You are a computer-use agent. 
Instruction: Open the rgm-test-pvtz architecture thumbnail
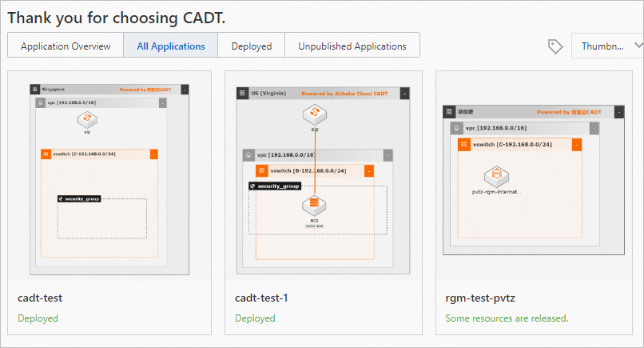point(534,180)
